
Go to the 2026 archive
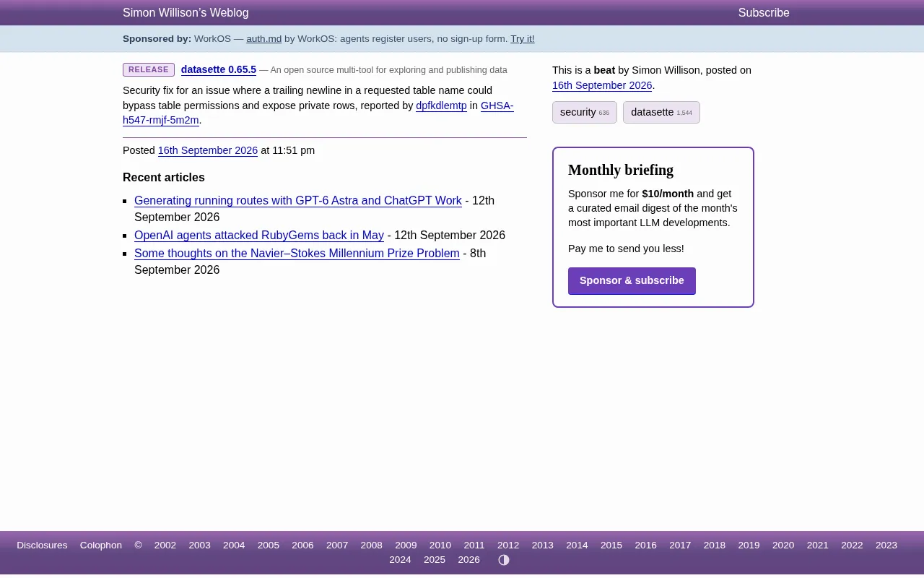(468, 560)
